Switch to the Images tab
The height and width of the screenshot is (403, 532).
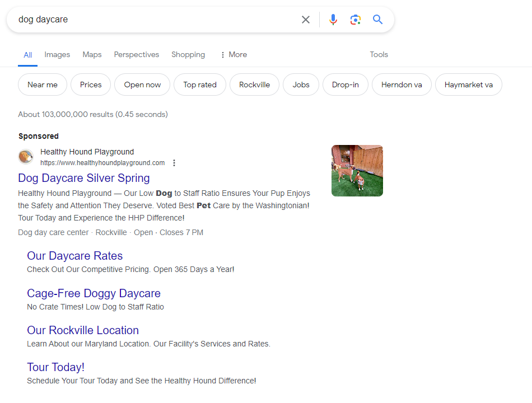pyautogui.click(x=57, y=55)
